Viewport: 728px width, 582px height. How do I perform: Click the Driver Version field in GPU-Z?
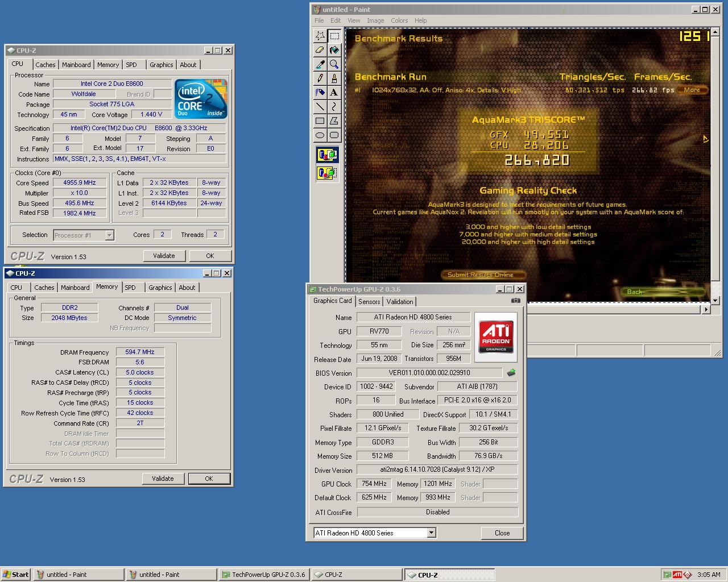click(437, 469)
